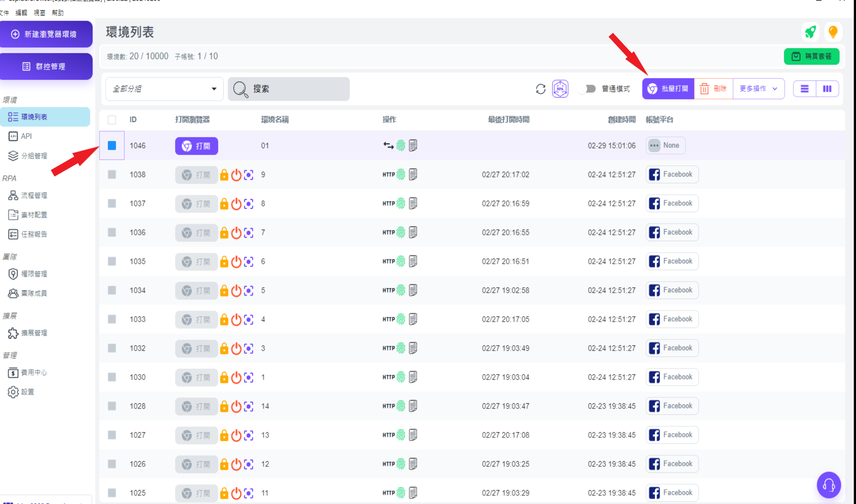Click the 搜索 search input field
This screenshot has height=504, width=856.
click(289, 89)
